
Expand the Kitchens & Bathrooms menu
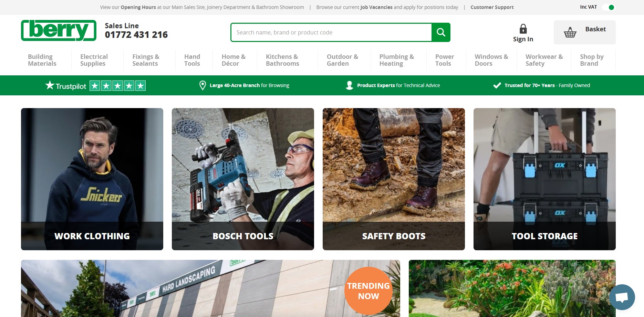click(282, 60)
